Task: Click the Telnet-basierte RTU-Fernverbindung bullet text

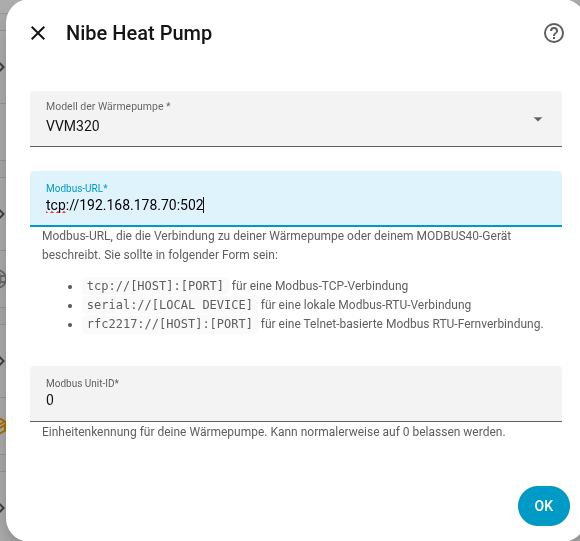Action: 402,324
